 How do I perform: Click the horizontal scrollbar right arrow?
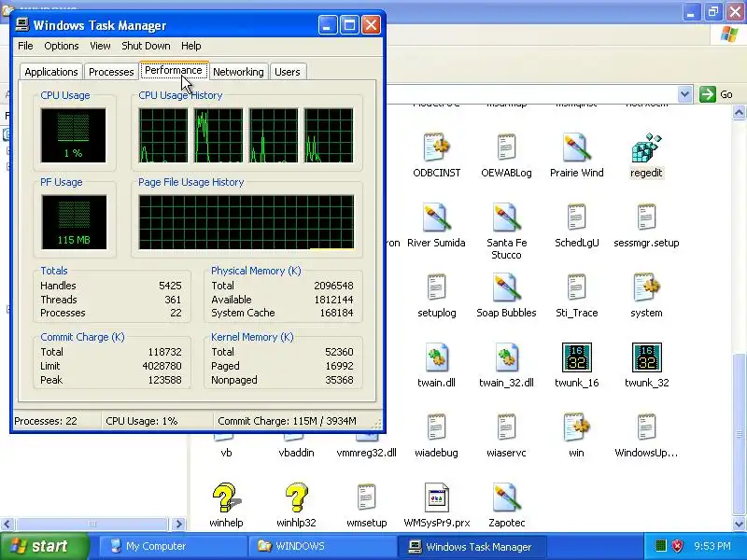pos(178,524)
